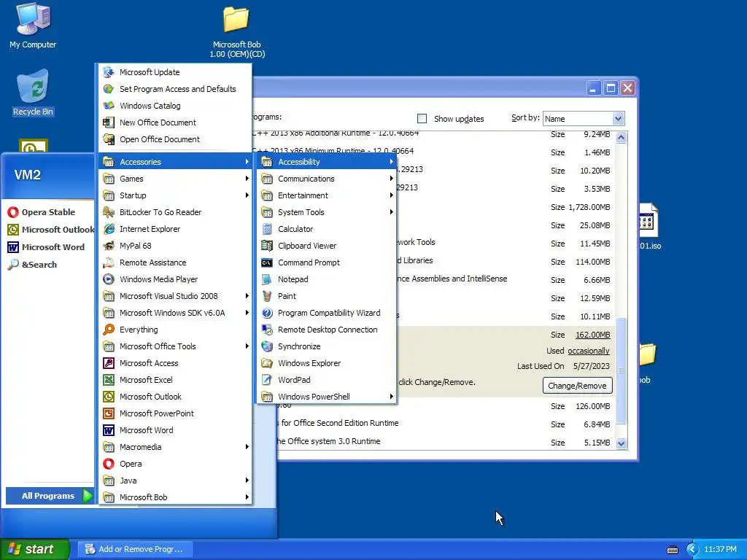747x560 pixels.
Task: Click the Change/Remove button
Action: click(577, 386)
